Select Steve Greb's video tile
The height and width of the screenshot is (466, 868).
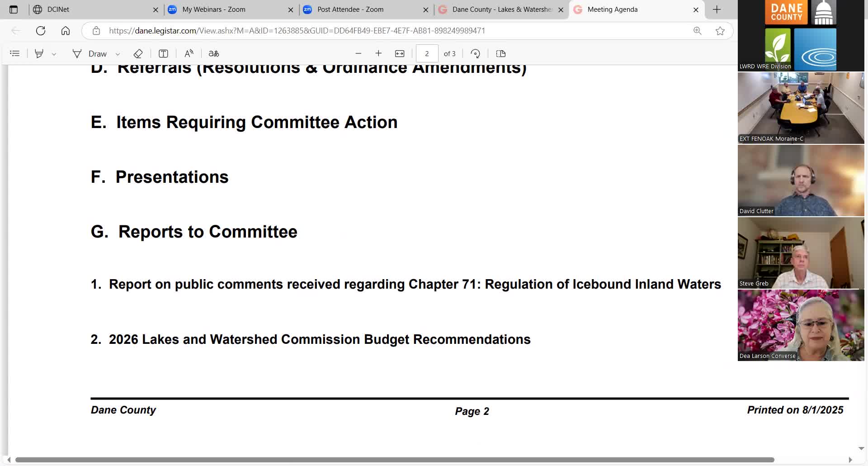(801, 252)
